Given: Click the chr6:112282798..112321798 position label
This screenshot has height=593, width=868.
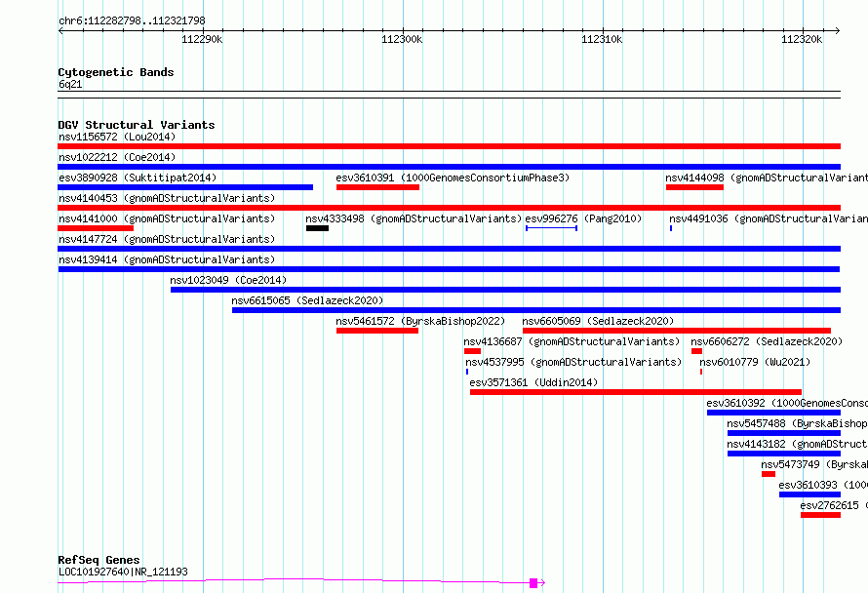Looking at the screenshot, I should (132, 20).
